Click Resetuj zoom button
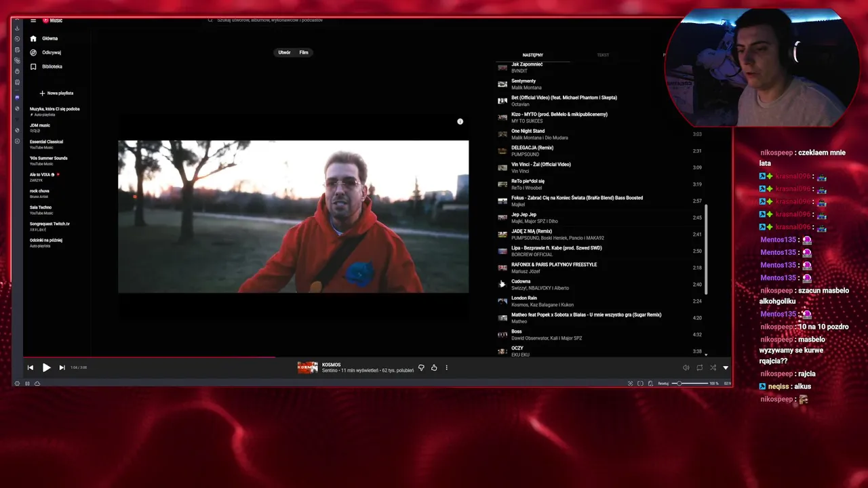The image size is (868, 488). click(663, 384)
